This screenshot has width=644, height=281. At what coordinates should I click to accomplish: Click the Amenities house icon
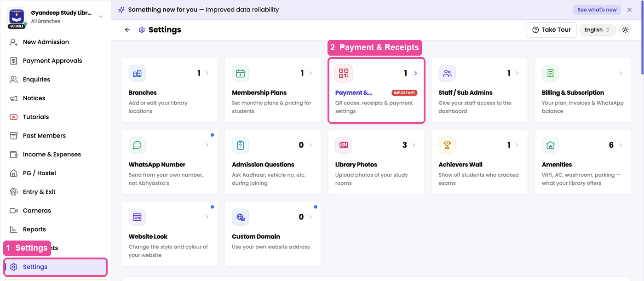coord(550,145)
